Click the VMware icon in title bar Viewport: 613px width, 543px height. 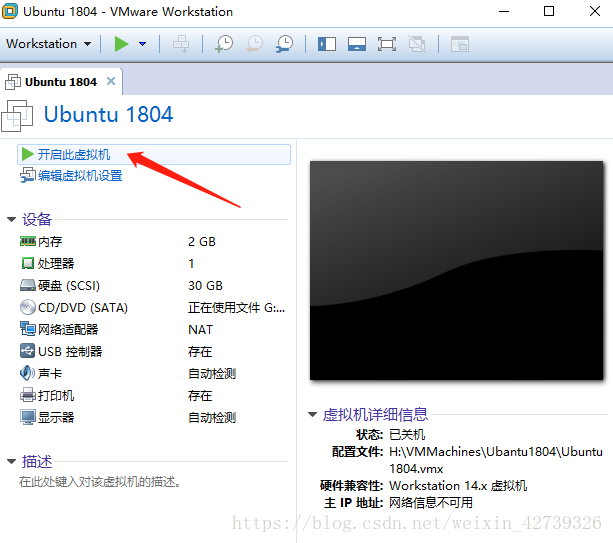(x=10, y=11)
